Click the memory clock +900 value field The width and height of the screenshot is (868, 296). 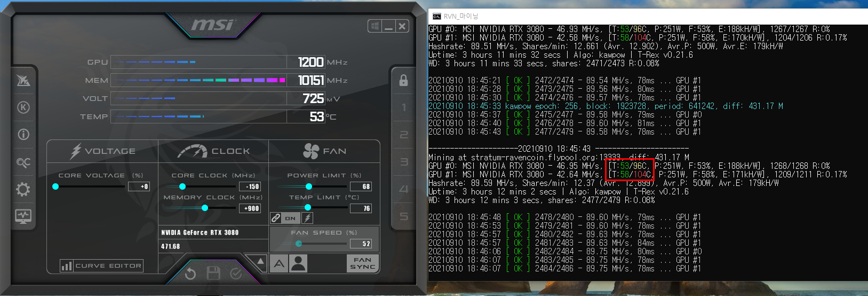tap(250, 208)
